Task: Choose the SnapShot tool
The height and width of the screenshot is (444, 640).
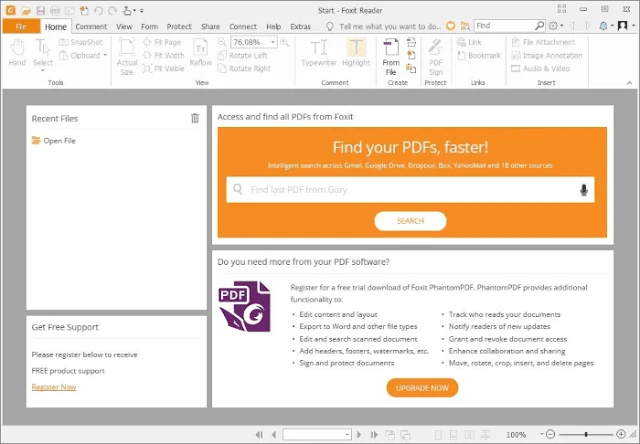Action: tap(81, 42)
